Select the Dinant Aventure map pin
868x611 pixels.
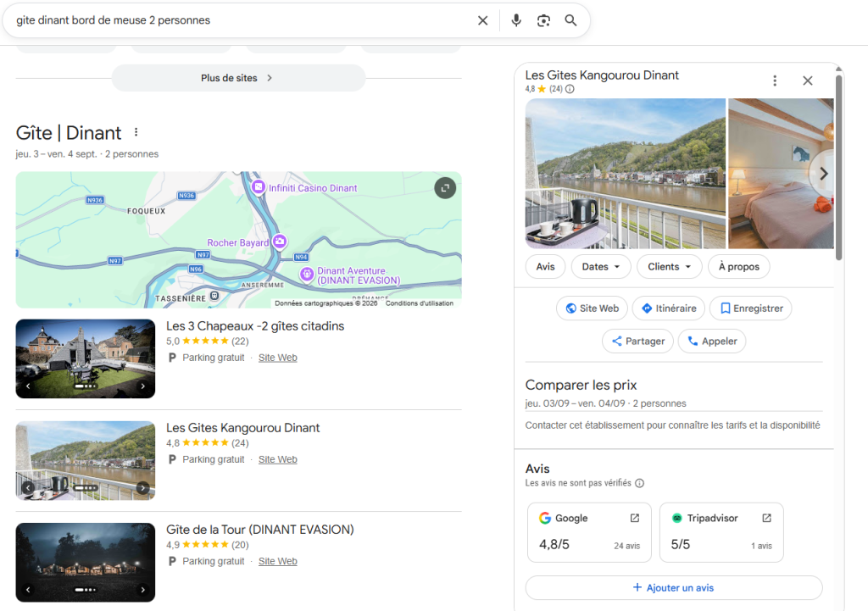coord(307,274)
